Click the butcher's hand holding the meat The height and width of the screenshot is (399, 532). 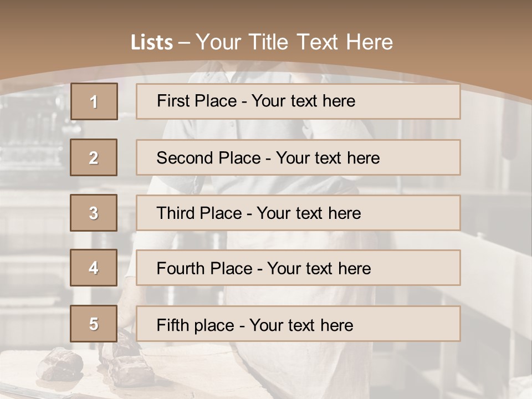tap(124, 323)
